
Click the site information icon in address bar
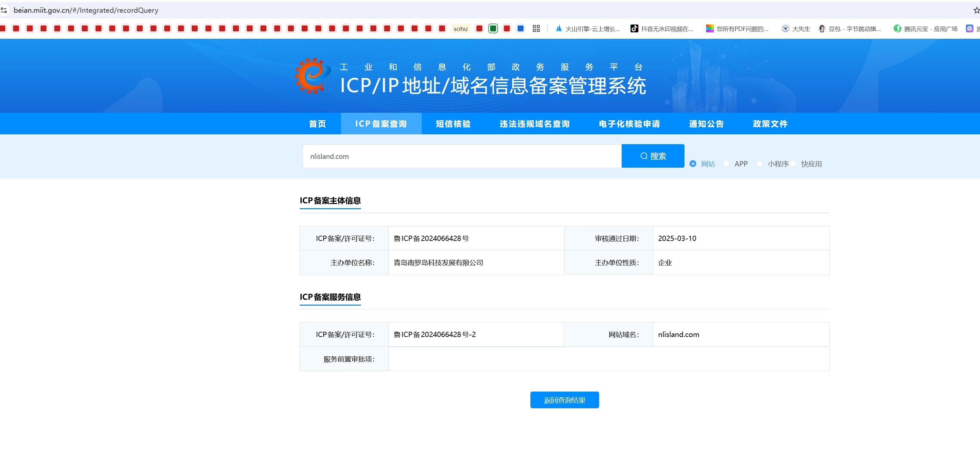click(4, 10)
